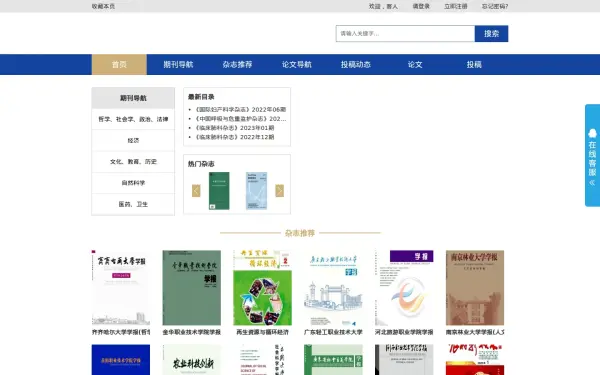Open the 南京林业大学学报 journal cover
600x375 pixels.
coord(475,288)
